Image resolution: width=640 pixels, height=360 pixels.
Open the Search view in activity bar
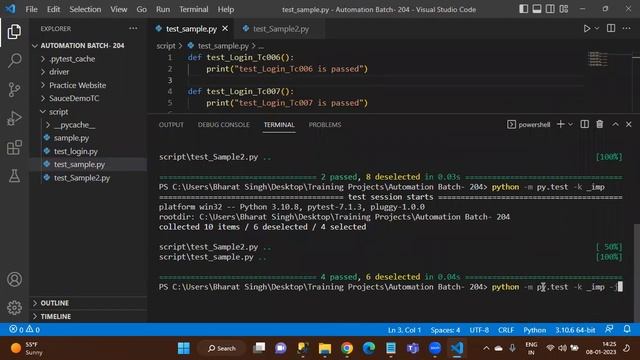(x=14, y=60)
